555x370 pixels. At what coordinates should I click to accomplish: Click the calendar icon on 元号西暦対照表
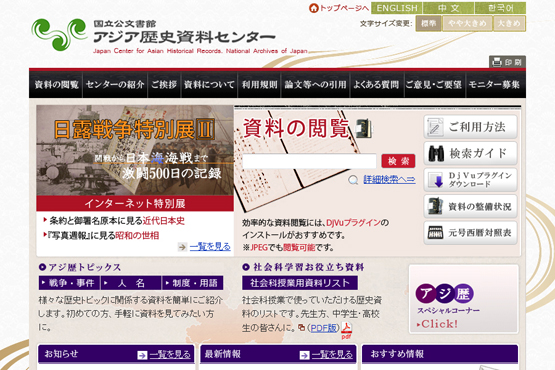[x=435, y=233]
